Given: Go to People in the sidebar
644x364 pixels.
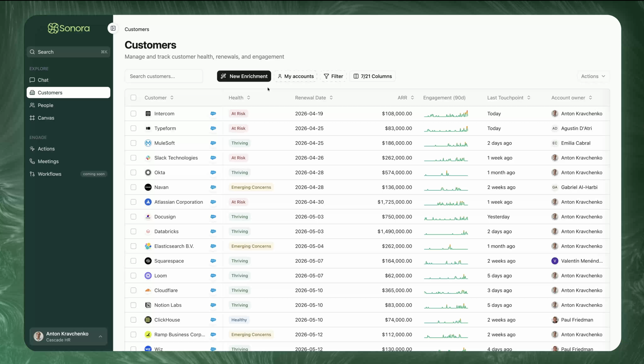Looking at the screenshot, I should click(x=45, y=105).
